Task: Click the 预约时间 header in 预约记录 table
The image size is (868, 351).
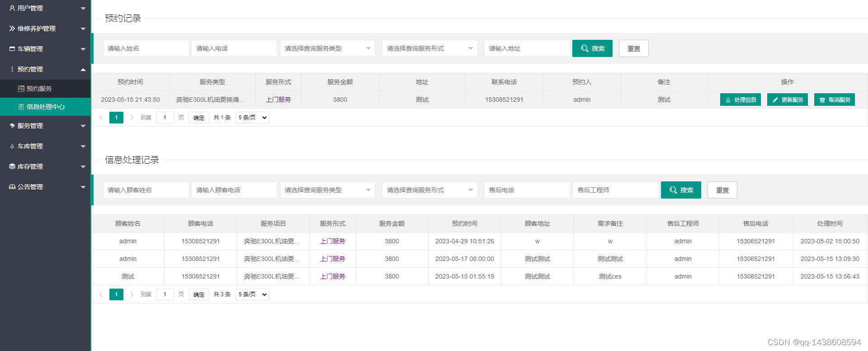Action: [x=130, y=82]
